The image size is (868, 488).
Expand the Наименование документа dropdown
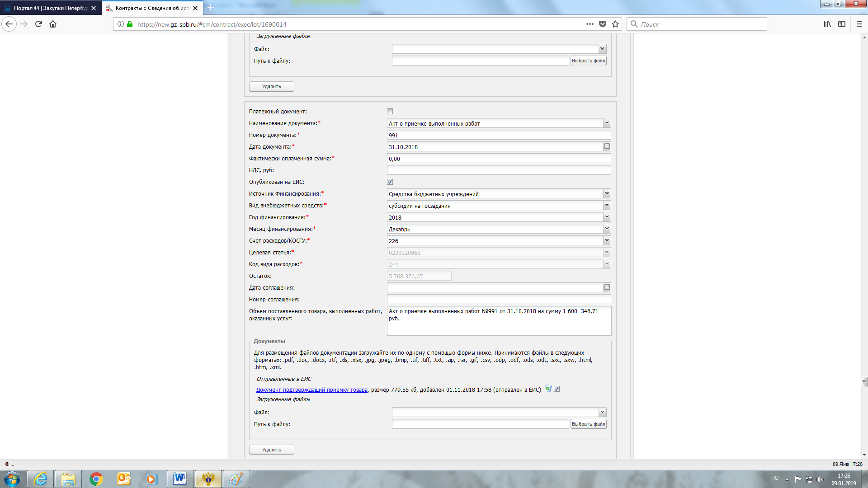(x=607, y=123)
